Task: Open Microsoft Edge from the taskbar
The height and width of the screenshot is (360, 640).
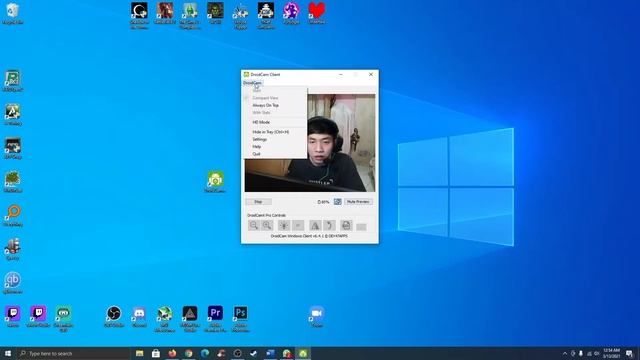Action: (x=205, y=353)
